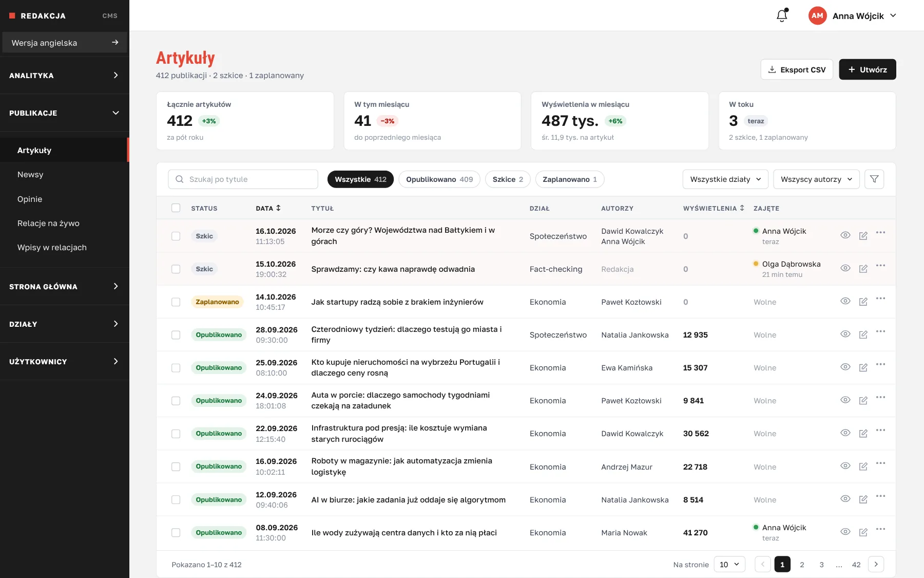The height and width of the screenshot is (578, 924).
Task: Select the 'Zaplanowano 1' tab
Action: tap(570, 179)
